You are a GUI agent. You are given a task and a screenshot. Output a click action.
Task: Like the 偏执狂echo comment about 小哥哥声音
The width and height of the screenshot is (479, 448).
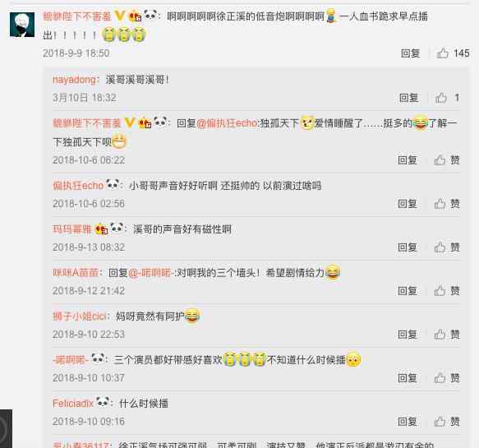(x=447, y=204)
